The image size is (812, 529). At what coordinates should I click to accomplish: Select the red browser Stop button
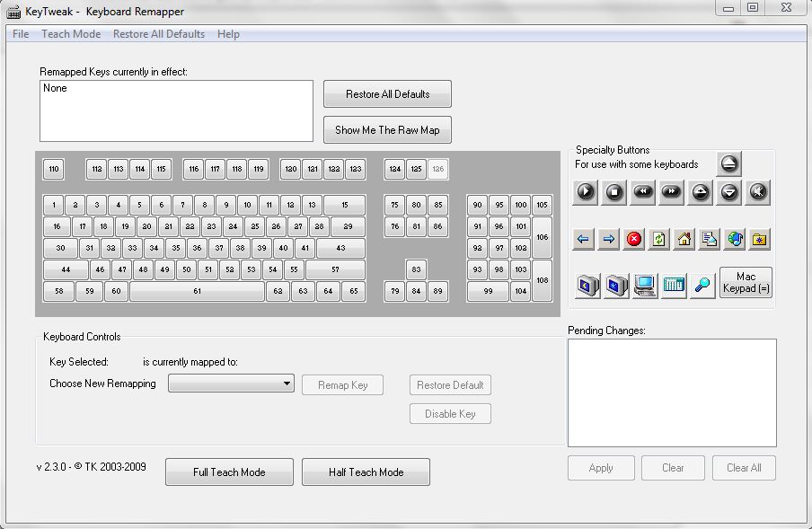pyautogui.click(x=634, y=239)
